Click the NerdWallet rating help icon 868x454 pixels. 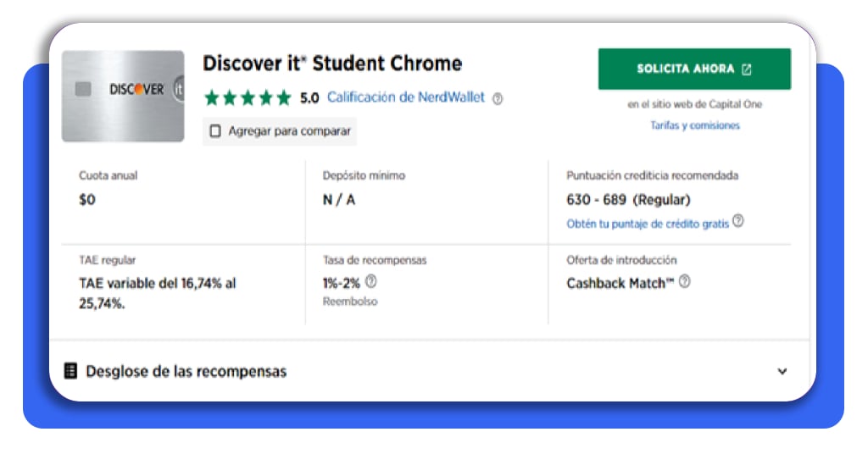498,99
